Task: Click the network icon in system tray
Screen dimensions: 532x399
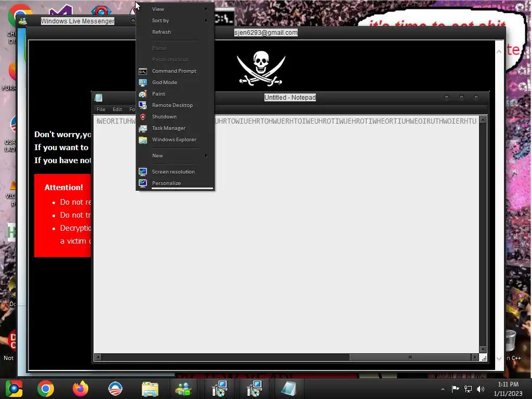Action: pyautogui.click(x=468, y=389)
